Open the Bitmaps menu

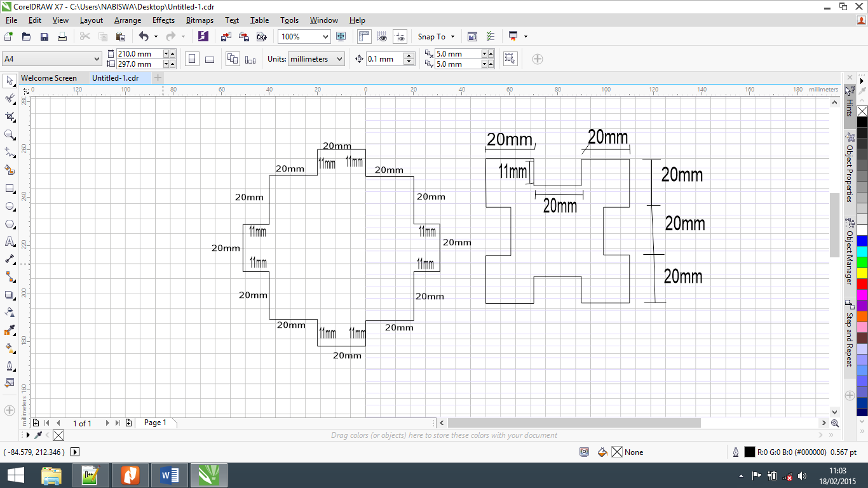200,20
